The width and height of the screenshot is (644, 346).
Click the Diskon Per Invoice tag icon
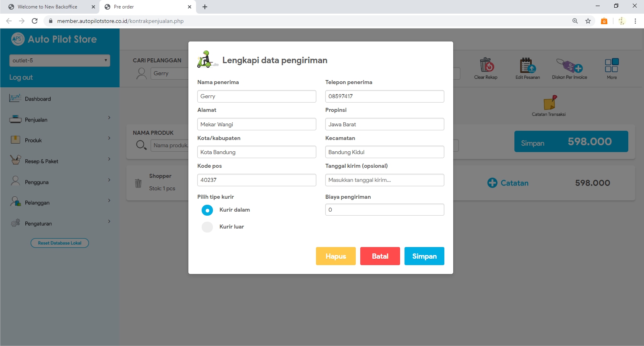tap(569, 65)
